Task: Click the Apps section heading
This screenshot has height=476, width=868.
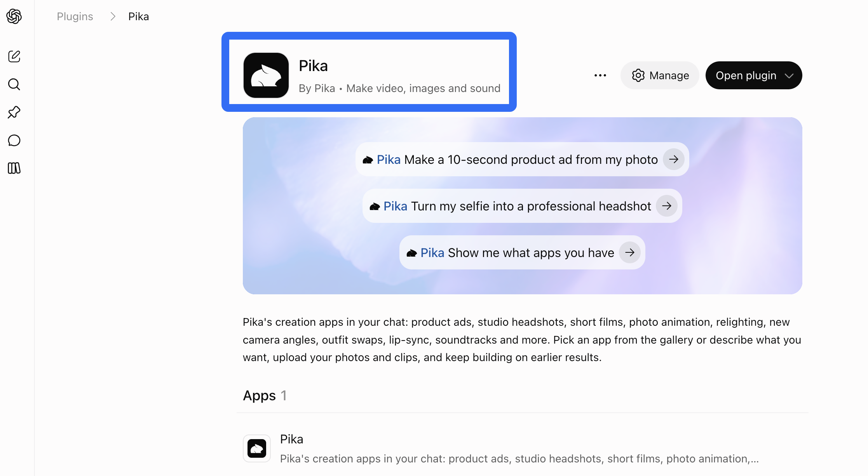Action: coord(265,395)
